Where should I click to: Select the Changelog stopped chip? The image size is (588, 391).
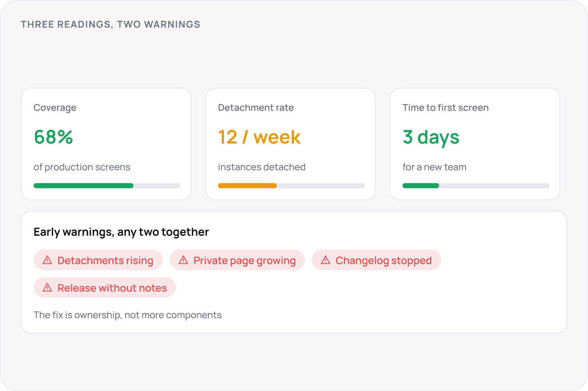[376, 260]
